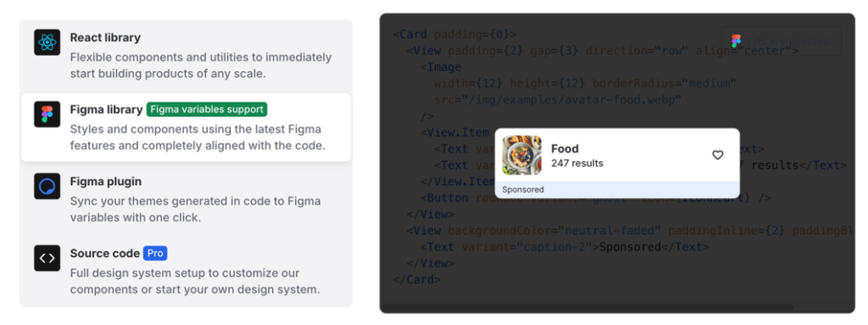Viewport: 868px width, 325px height.
Task: Open the Library preview button
Action: (782, 41)
